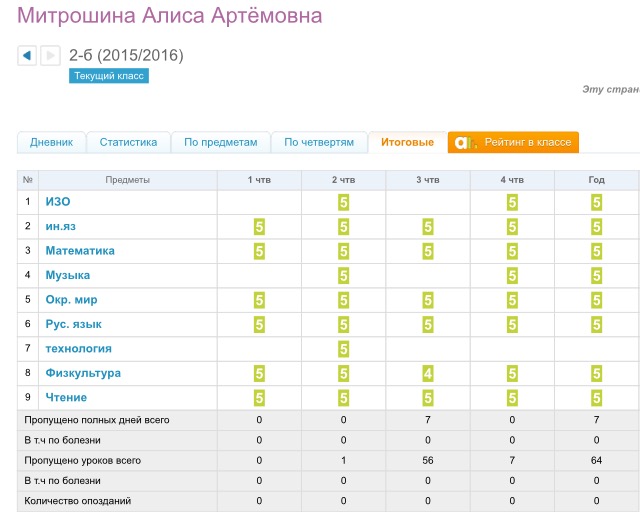Click the Физкультура subject link
The width and height of the screenshot is (640, 515).
[83, 373]
